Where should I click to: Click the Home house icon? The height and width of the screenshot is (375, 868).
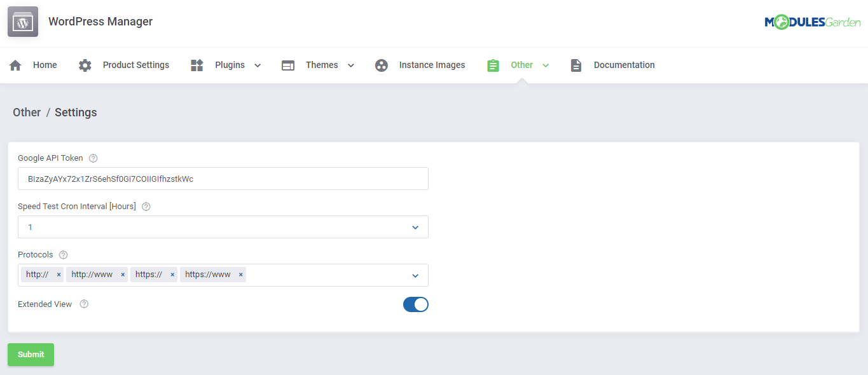(15, 65)
